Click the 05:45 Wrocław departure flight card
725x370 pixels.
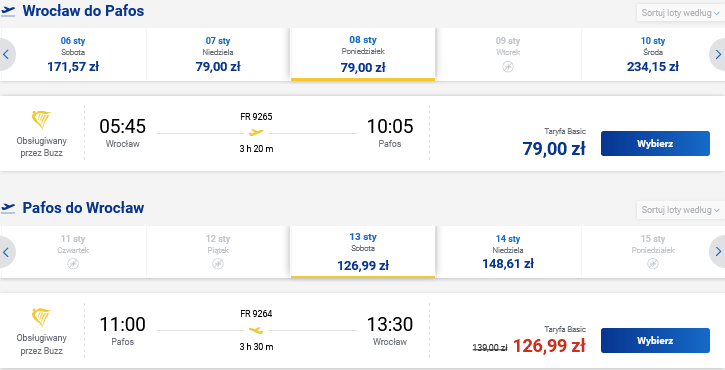click(x=362, y=133)
